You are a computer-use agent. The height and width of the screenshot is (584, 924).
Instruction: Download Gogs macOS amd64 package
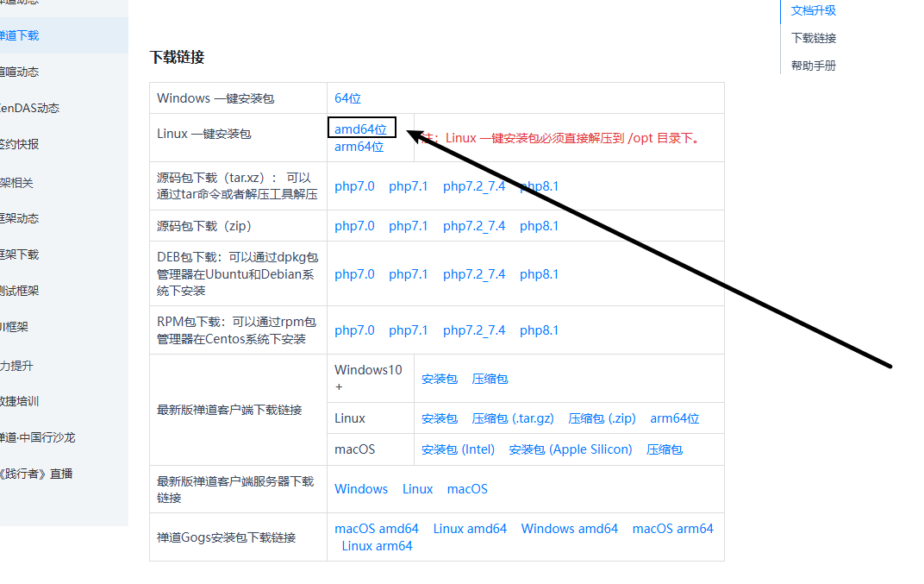click(x=377, y=529)
